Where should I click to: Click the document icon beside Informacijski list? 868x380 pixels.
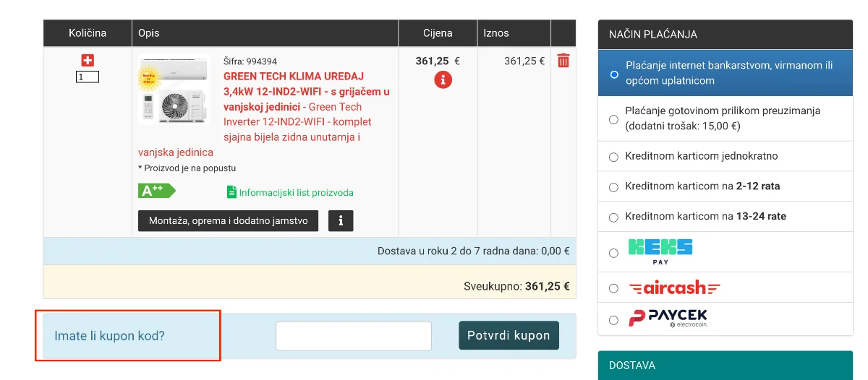coord(231,192)
